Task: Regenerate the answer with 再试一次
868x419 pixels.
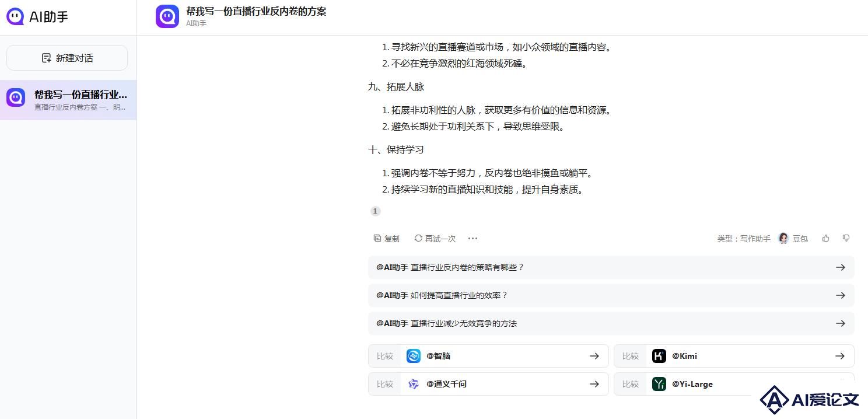Action: [435, 239]
